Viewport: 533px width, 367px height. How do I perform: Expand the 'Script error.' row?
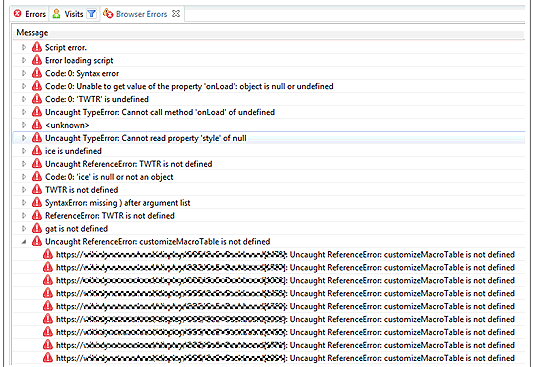[x=24, y=47]
